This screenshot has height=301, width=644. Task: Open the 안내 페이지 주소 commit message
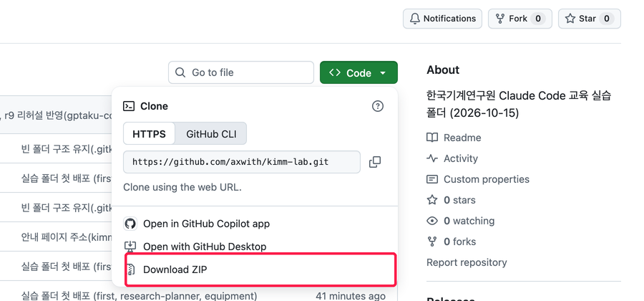tap(67, 237)
